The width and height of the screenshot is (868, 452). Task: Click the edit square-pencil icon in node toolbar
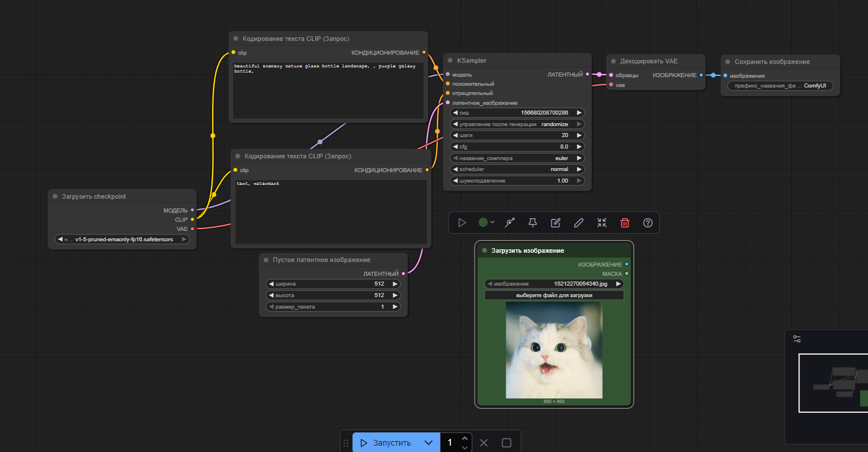tap(556, 223)
